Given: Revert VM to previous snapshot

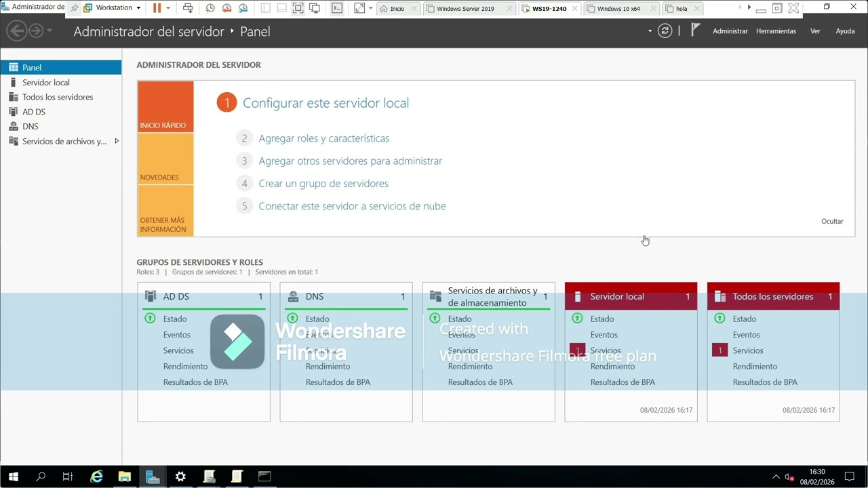Looking at the screenshot, I should click(x=226, y=8).
